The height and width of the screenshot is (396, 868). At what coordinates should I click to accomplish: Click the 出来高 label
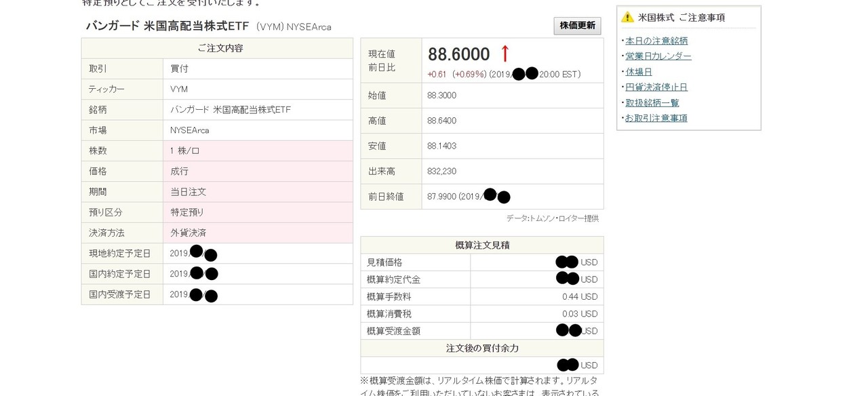(382, 172)
